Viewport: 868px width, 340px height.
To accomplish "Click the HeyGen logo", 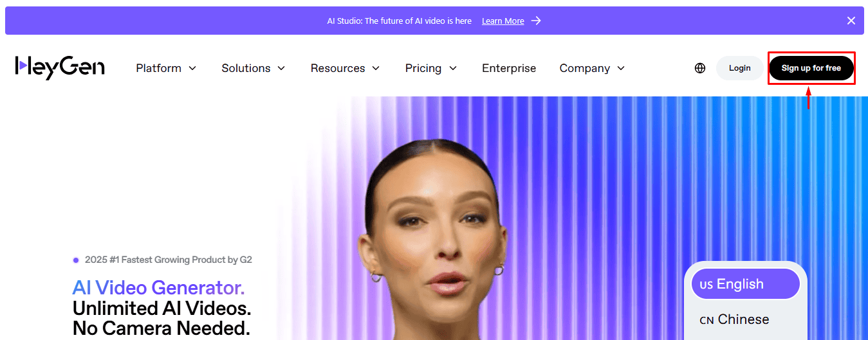I will click(x=60, y=67).
